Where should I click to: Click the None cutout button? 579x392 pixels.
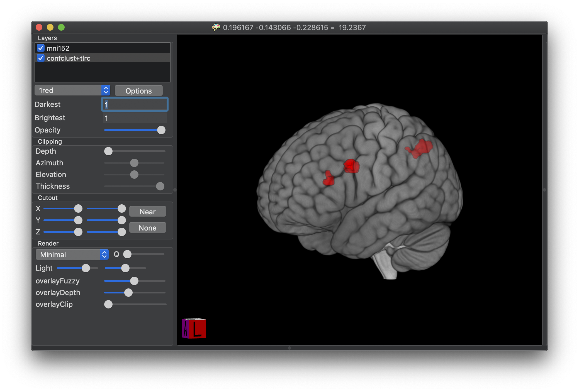pos(147,228)
